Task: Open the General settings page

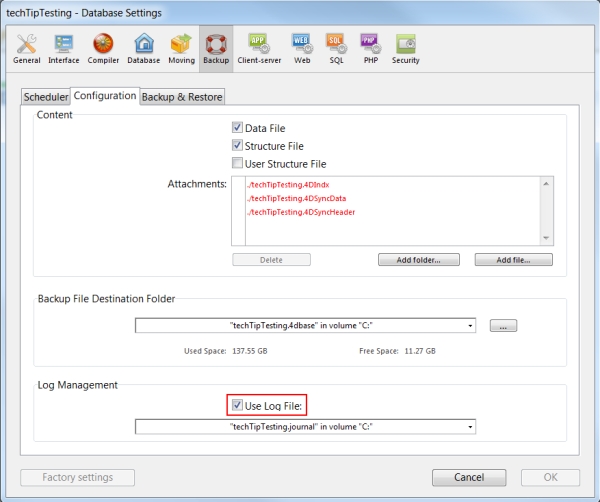Action: coord(27,48)
